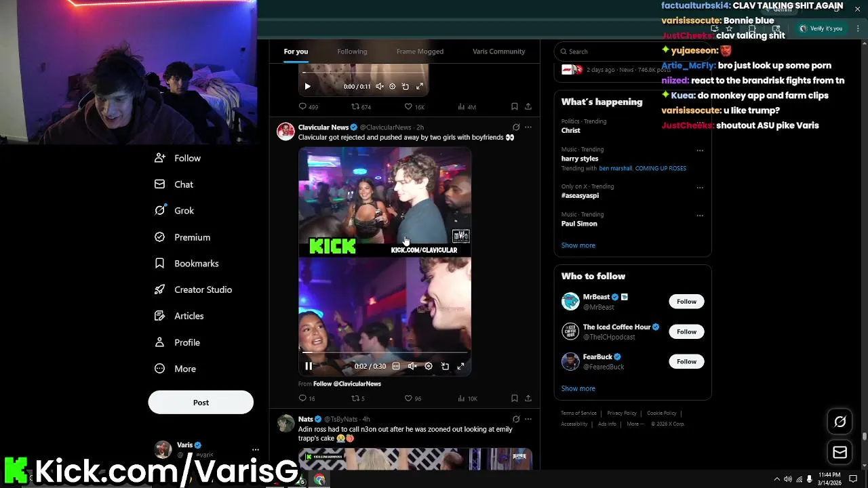
Task: Open Grok actions on the Nats post
Action: (x=516, y=419)
